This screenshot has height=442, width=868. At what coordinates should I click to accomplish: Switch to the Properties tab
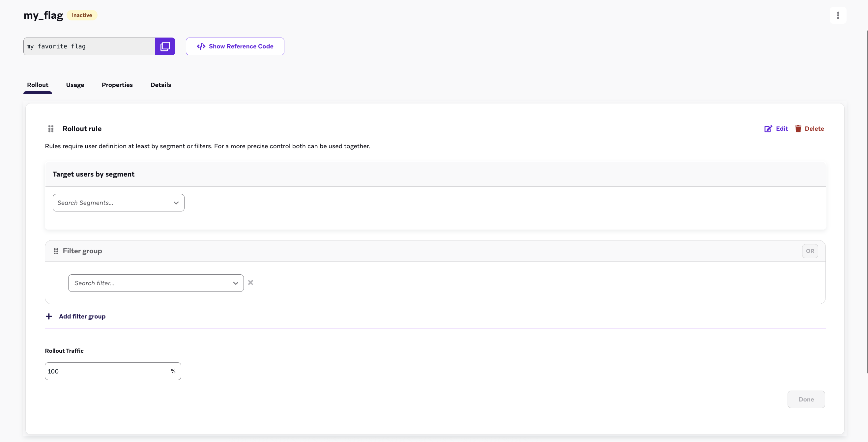tap(117, 85)
